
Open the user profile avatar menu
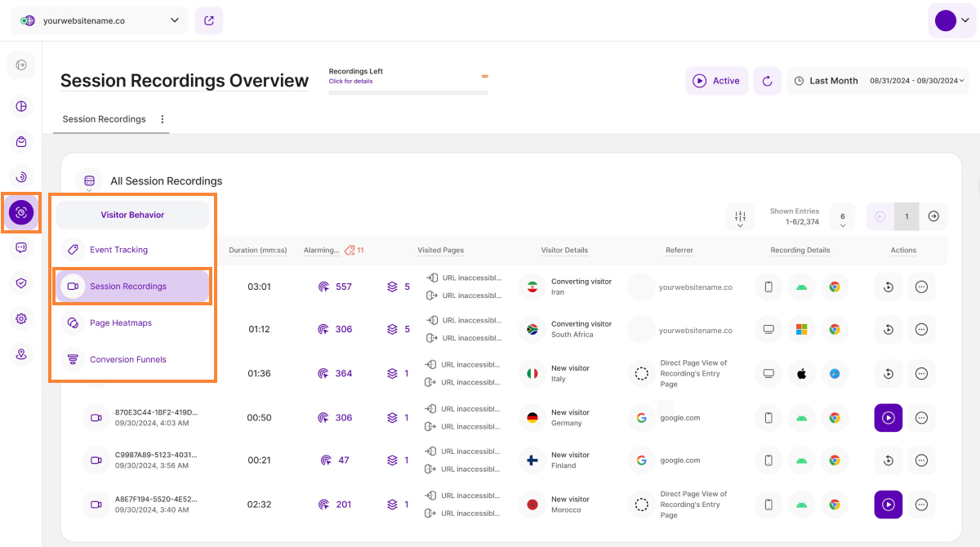(951, 21)
